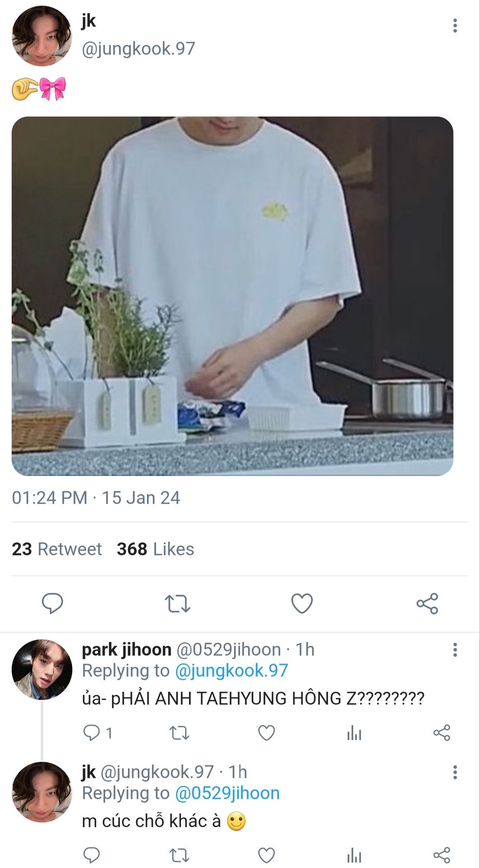View the 368 Likes list
The width and height of the screenshot is (480, 868).
(x=155, y=549)
